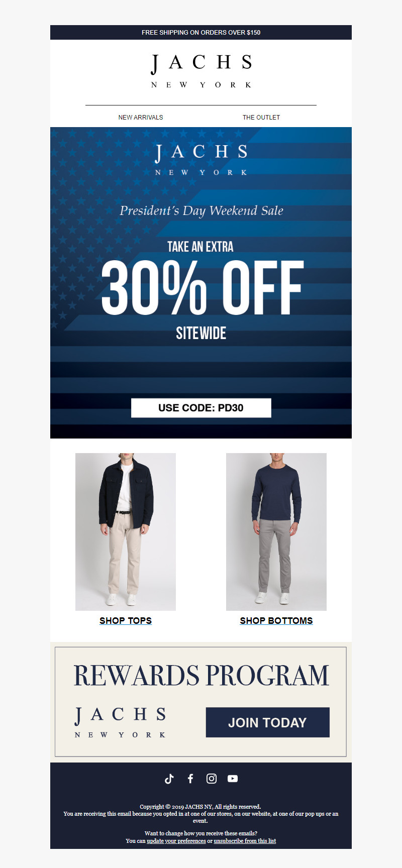Click the Use Code: PD30 button

point(201,408)
